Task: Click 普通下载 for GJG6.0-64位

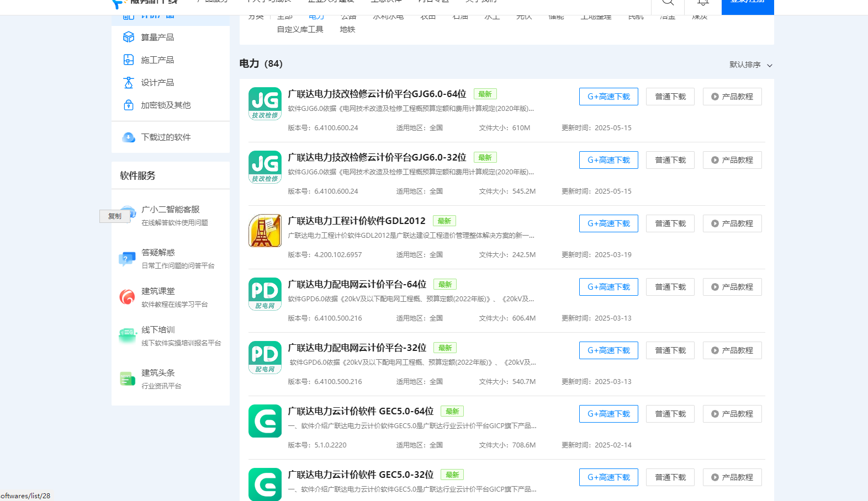Action: (x=670, y=97)
